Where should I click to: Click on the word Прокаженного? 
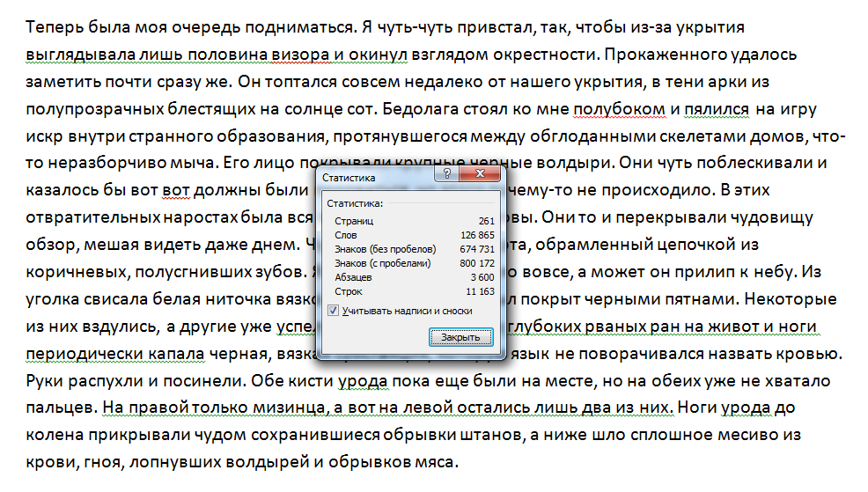[x=646, y=55]
